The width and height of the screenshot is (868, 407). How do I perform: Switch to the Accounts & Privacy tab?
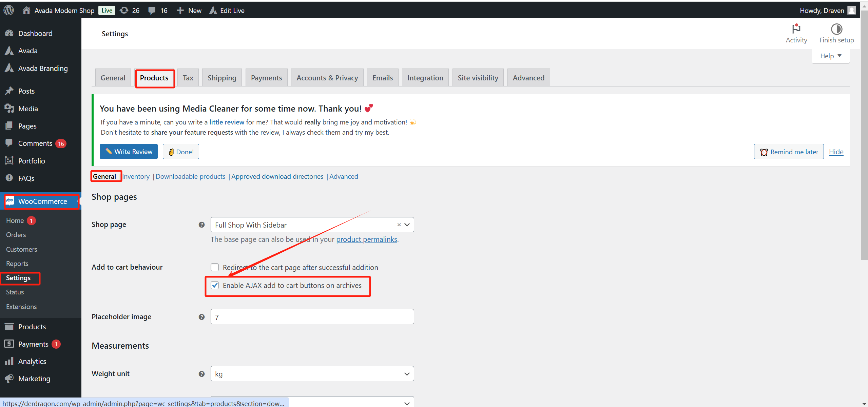click(x=327, y=77)
